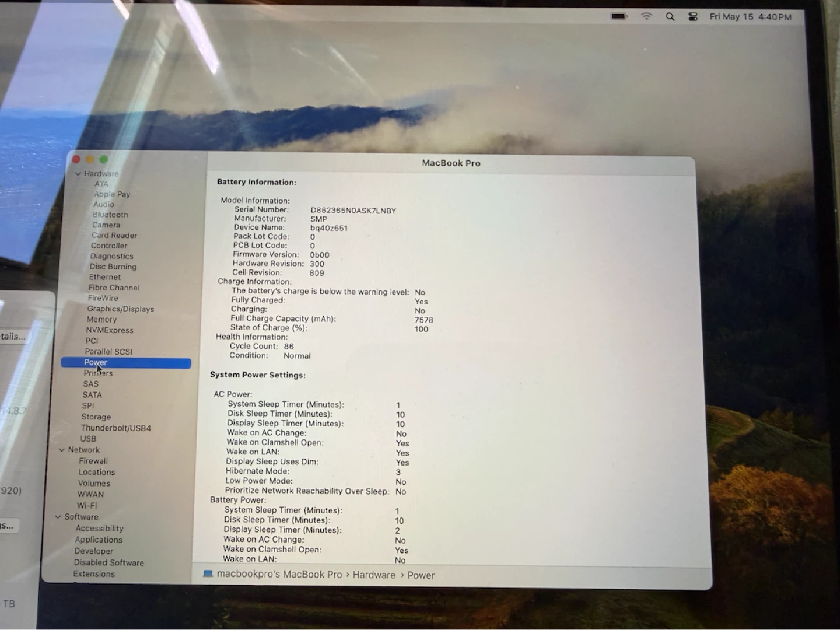
Task: Click the device name bq40z651
Action: [x=329, y=228]
